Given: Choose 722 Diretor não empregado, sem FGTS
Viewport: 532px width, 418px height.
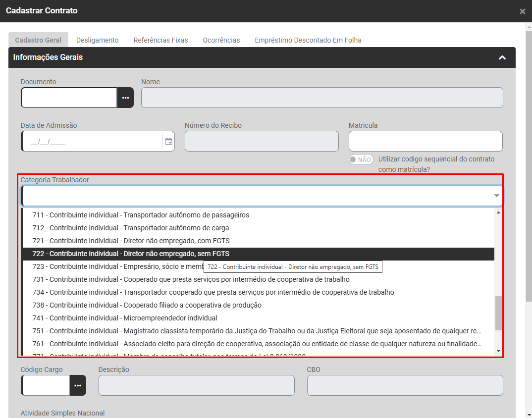Looking at the screenshot, I should click(x=131, y=254).
